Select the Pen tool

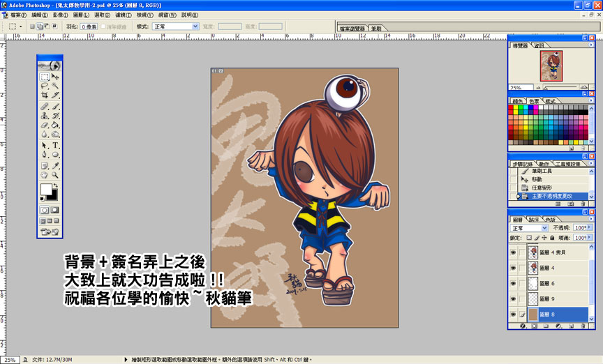(45, 155)
